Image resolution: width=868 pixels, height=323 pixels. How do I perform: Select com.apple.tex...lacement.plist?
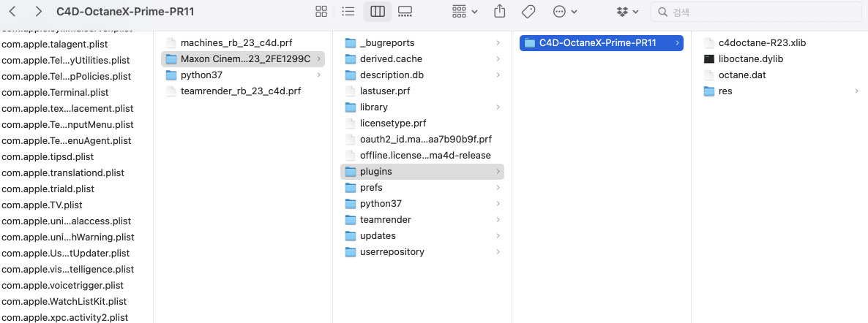point(67,108)
